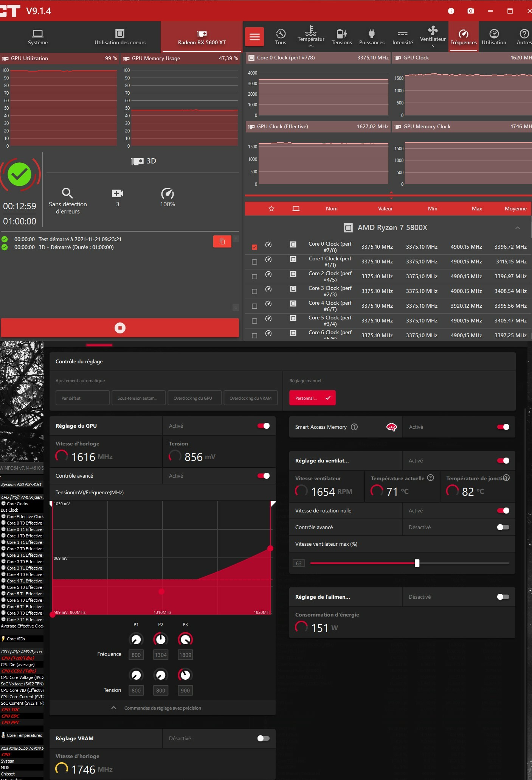The image size is (532, 780).
Task: Collapse the AMD Ryzen 7 5800X section
Action: pos(518,227)
